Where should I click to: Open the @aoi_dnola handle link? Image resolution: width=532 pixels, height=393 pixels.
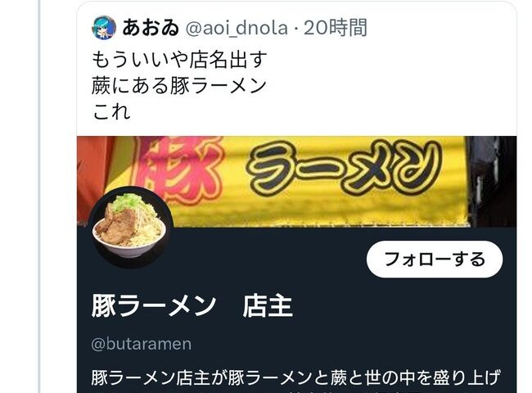tap(237, 28)
